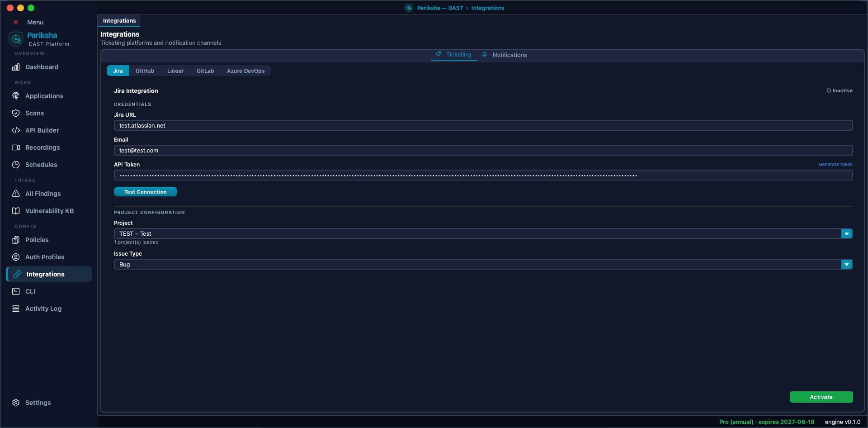Close the menu with the red X icon
Viewport: 868px width, 428px height.
(16, 22)
